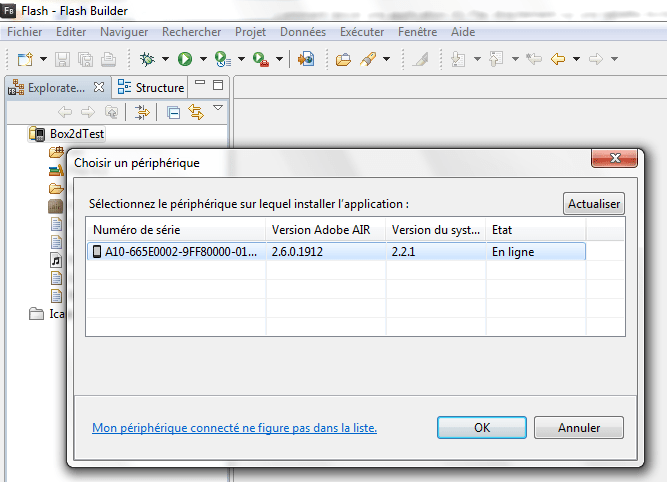Close the Choisir un périphérique dialog
Image resolution: width=667 pixels, height=482 pixels.
pyautogui.click(x=615, y=158)
